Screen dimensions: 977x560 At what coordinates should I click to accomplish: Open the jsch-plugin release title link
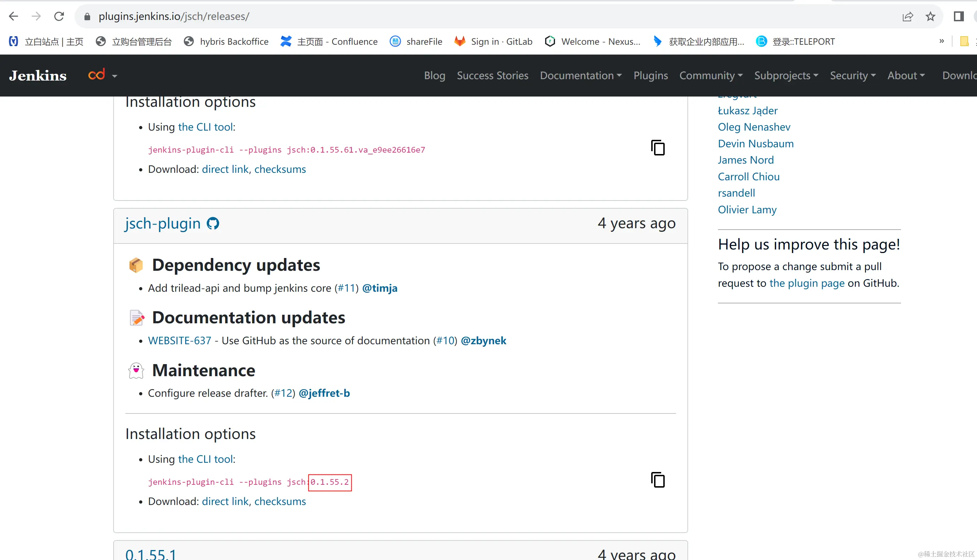163,224
